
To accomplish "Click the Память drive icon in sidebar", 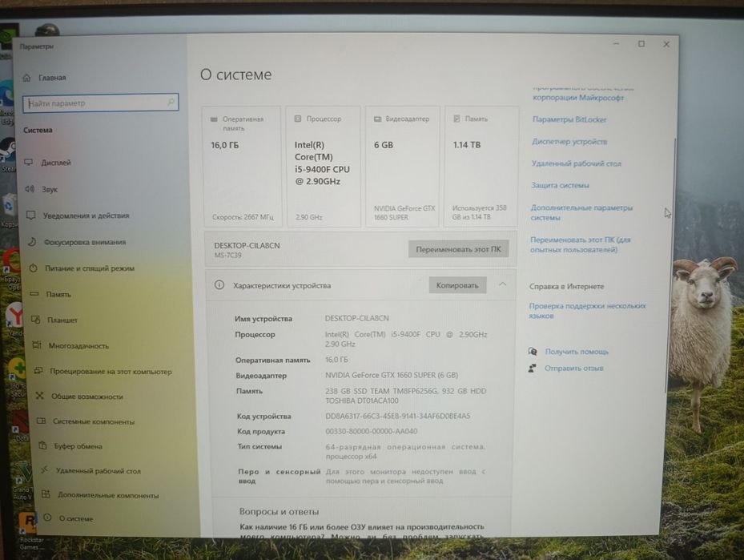I will tap(34, 294).
